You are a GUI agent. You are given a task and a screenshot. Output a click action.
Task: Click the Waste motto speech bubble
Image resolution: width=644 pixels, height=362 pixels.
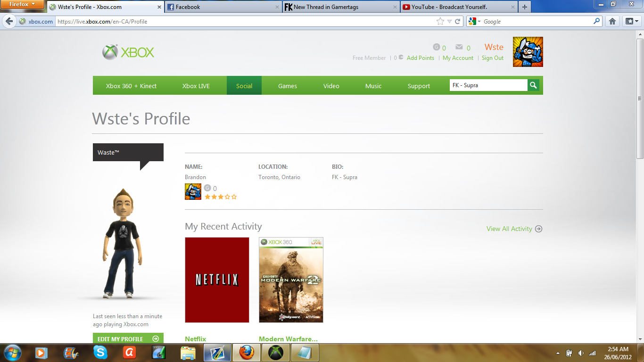pos(128,152)
